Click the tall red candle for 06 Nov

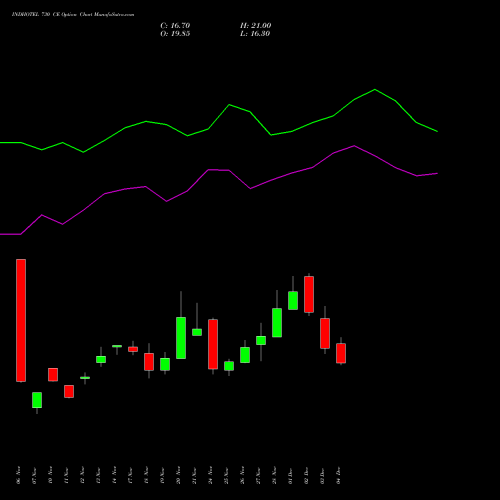(21, 320)
